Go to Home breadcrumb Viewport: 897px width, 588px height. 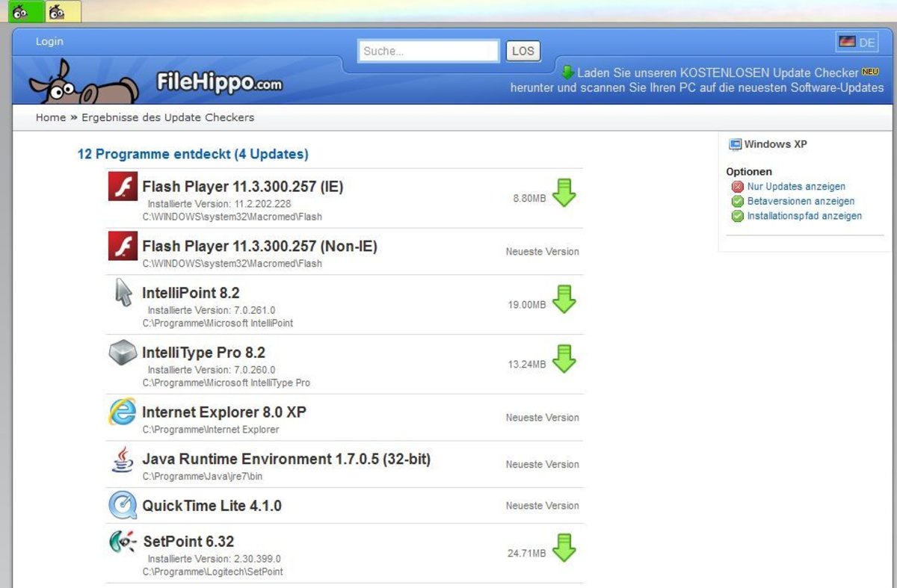point(51,117)
